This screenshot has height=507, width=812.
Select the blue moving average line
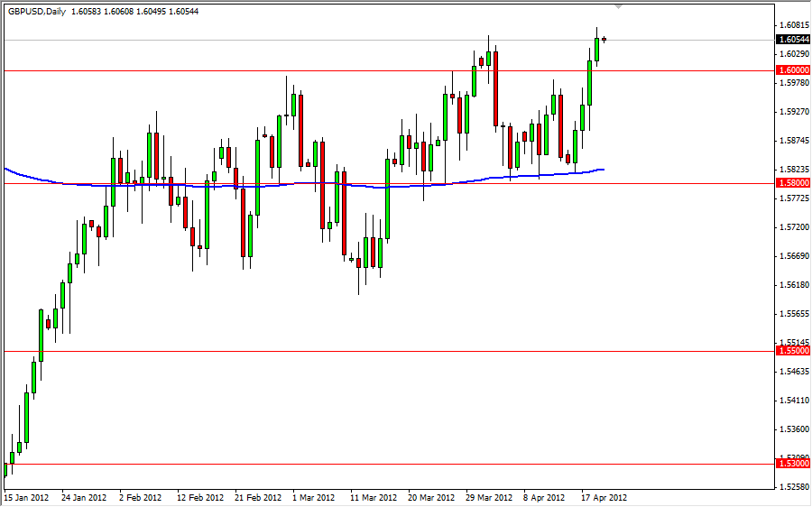[x=304, y=183]
